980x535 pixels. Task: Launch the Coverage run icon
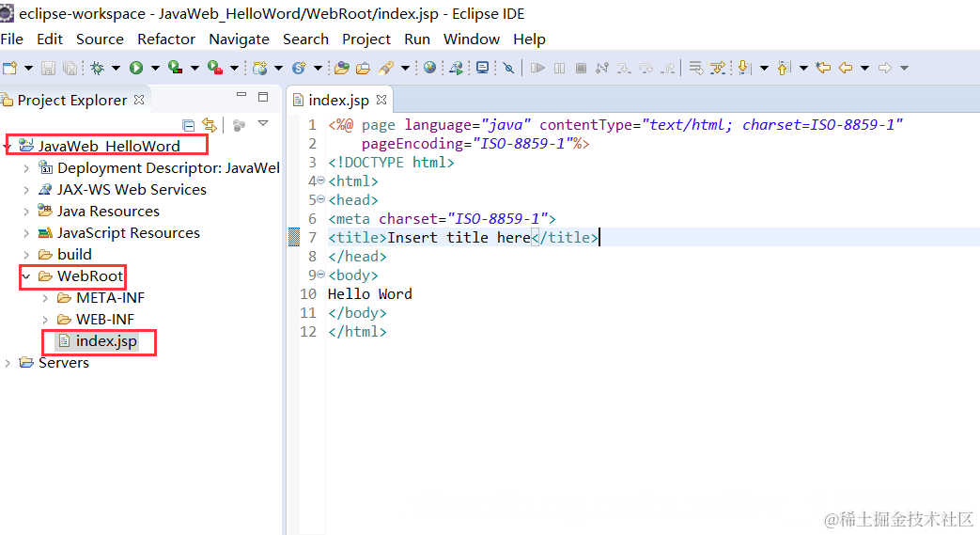(x=176, y=68)
